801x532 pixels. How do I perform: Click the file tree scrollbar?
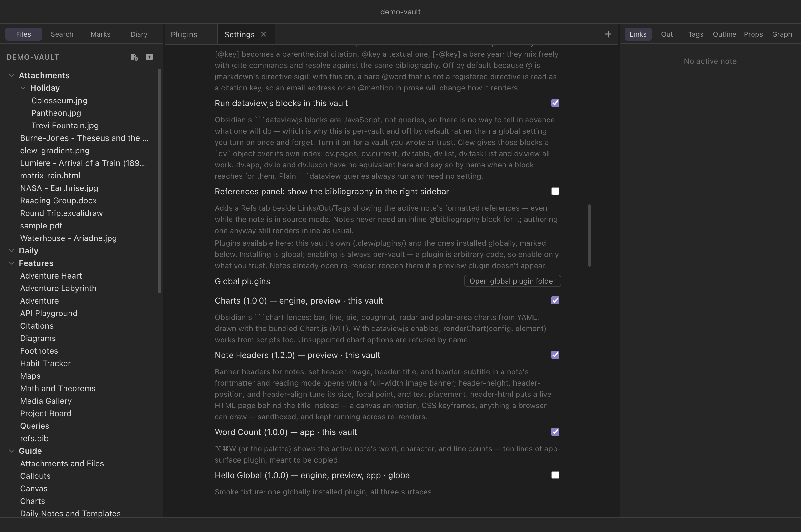pos(160,181)
